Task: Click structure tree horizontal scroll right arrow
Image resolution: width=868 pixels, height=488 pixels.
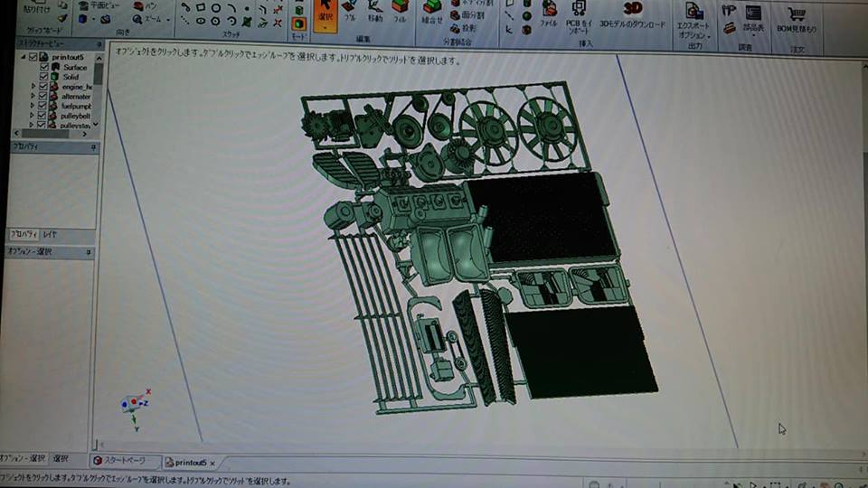Action: pyautogui.click(x=85, y=134)
